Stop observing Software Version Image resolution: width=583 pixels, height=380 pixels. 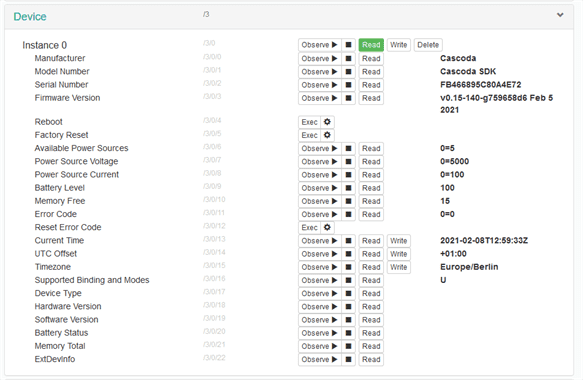click(x=348, y=320)
